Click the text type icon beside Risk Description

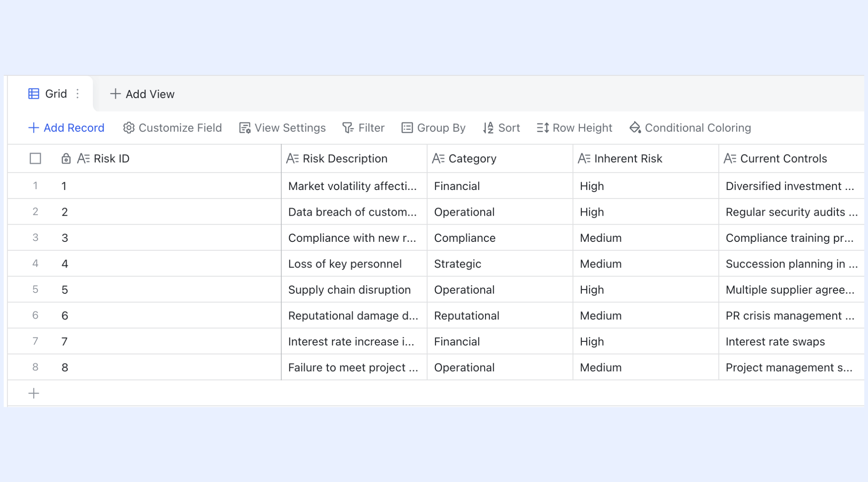pos(293,159)
